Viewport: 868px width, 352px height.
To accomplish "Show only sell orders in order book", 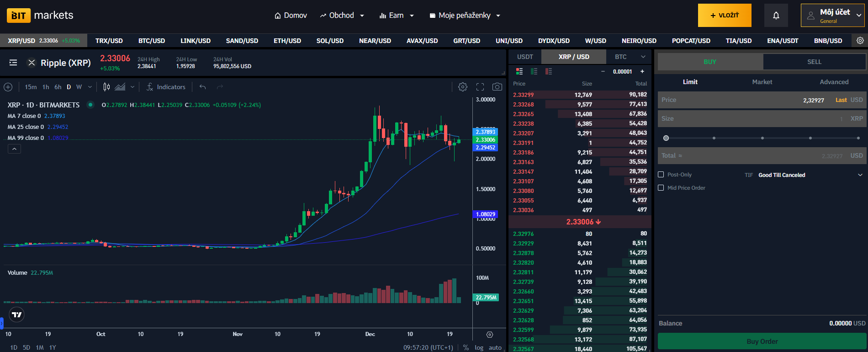I will (x=549, y=71).
